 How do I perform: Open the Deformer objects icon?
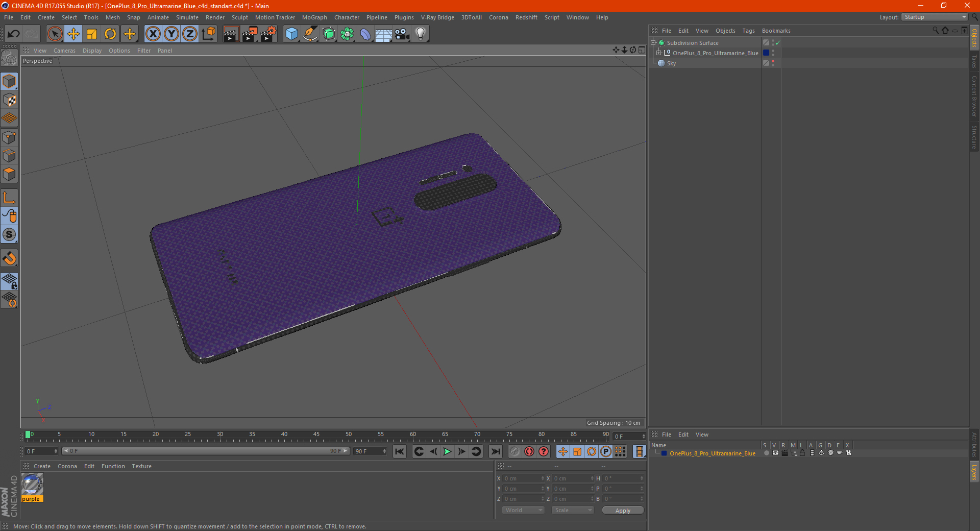365,34
